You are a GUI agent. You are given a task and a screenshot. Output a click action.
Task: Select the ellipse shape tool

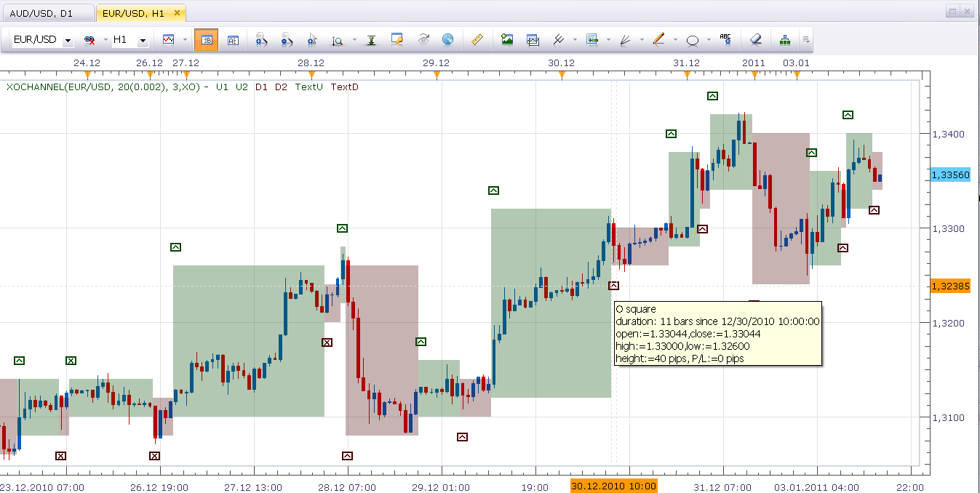click(x=693, y=40)
